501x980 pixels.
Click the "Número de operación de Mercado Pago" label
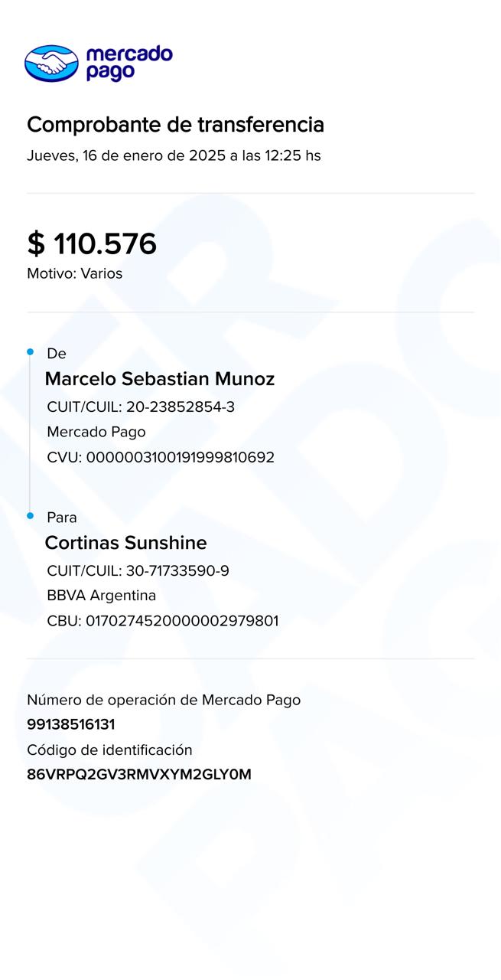tap(164, 700)
